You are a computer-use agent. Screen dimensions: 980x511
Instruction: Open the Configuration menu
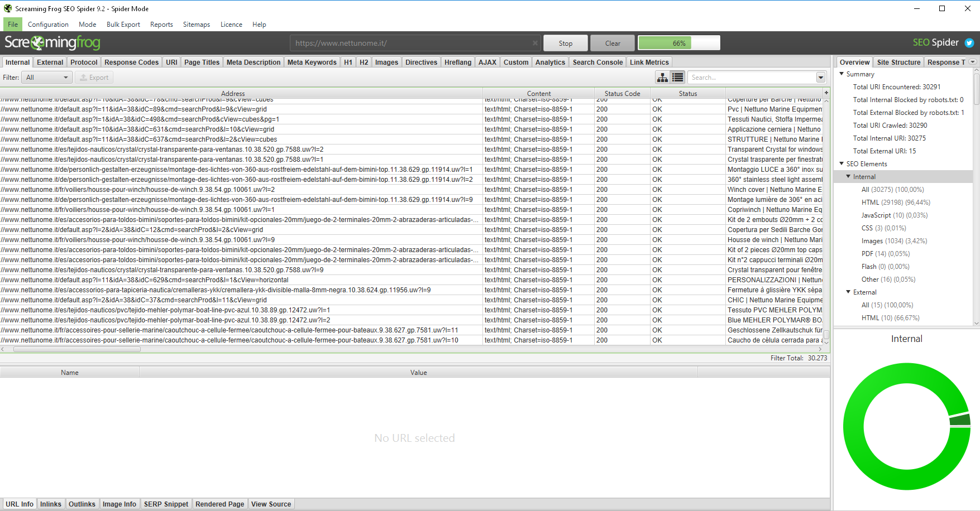[x=48, y=25]
